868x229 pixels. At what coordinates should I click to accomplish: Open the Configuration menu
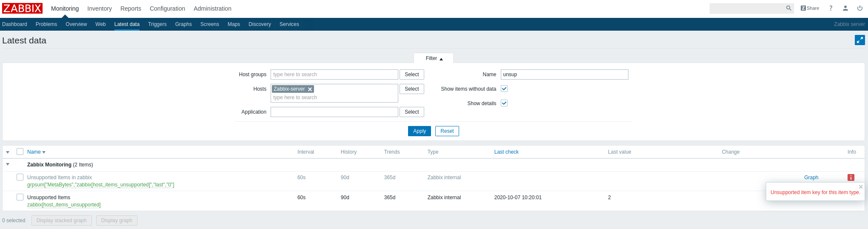(167, 9)
